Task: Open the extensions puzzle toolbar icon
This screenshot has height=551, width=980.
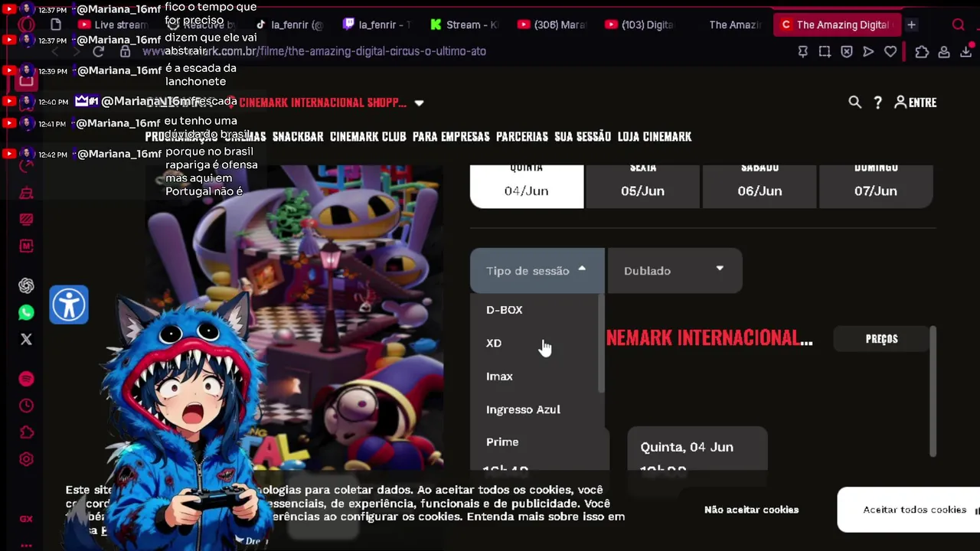Action: (x=922, y=51)
